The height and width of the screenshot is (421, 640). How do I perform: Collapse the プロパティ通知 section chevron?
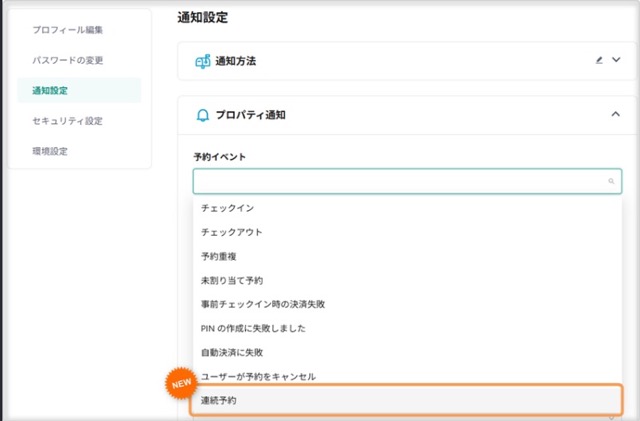pyautogui.click(x=616, y=114)
